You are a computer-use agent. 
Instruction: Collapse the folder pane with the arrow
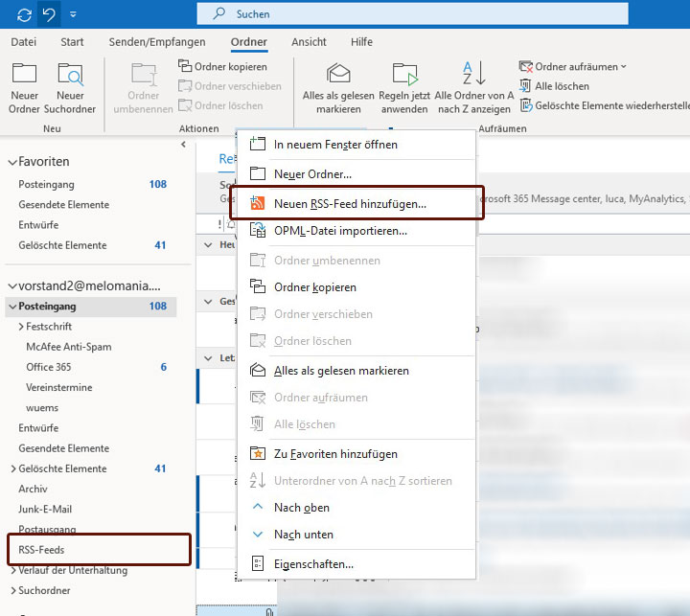[x=183, y=145]
